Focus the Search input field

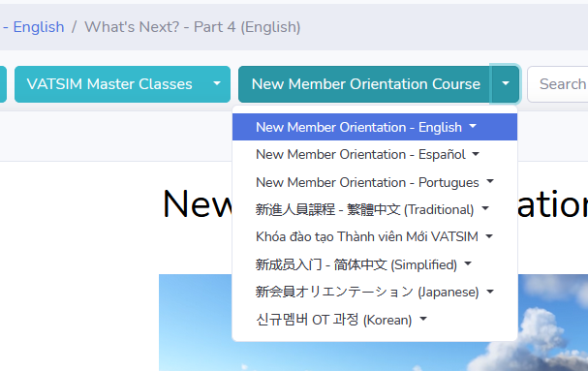(559, 84)
